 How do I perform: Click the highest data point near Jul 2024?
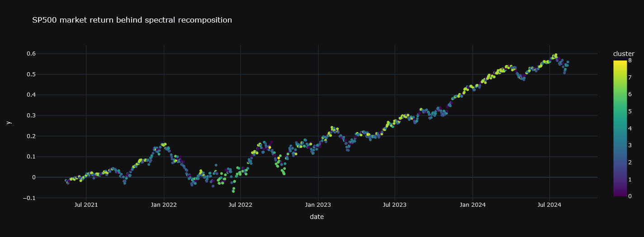coord(556,55)
